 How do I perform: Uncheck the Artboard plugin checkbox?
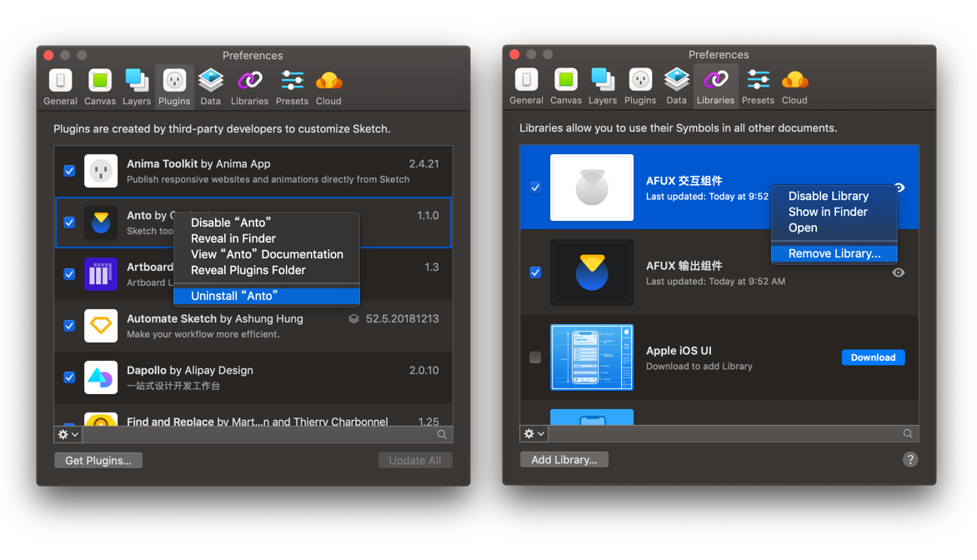pos(69,274)
